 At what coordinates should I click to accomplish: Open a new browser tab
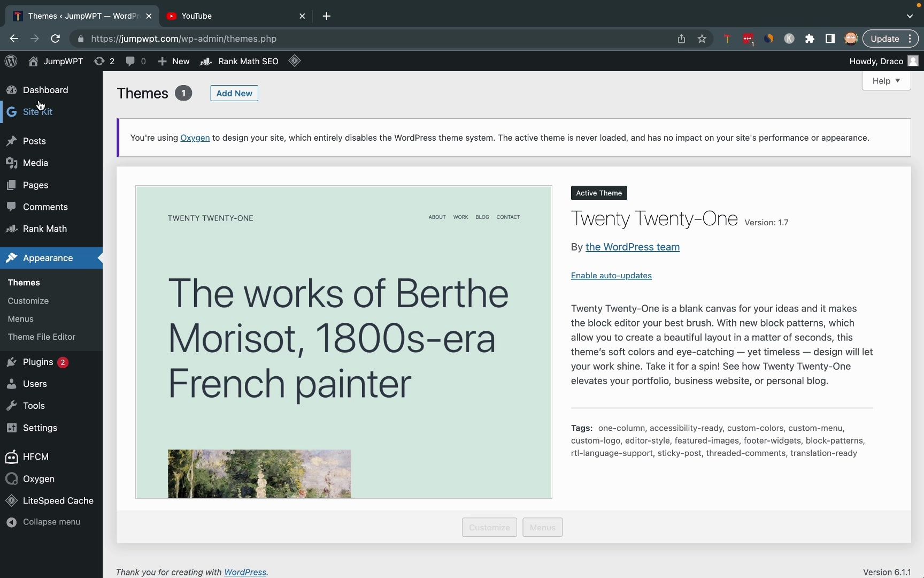click(327, 16)
